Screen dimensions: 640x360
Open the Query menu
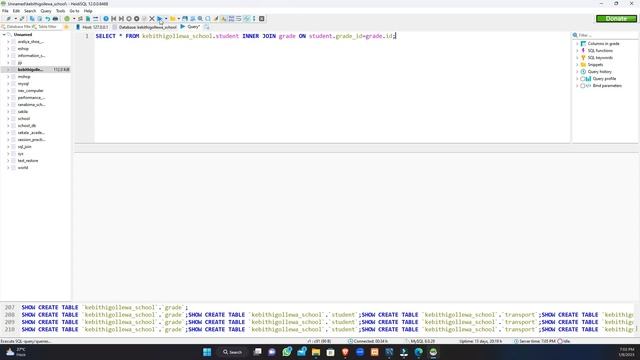46,11
